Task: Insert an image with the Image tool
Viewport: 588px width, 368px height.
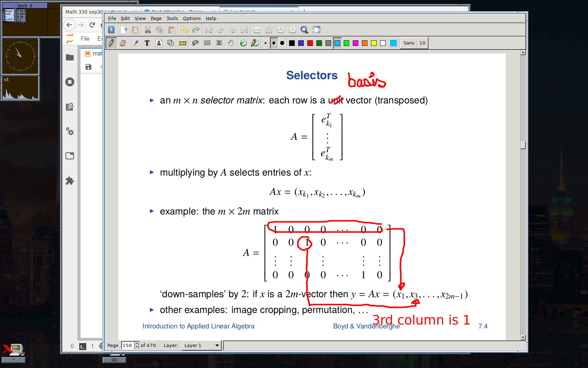Action: (x=159, y=43)
